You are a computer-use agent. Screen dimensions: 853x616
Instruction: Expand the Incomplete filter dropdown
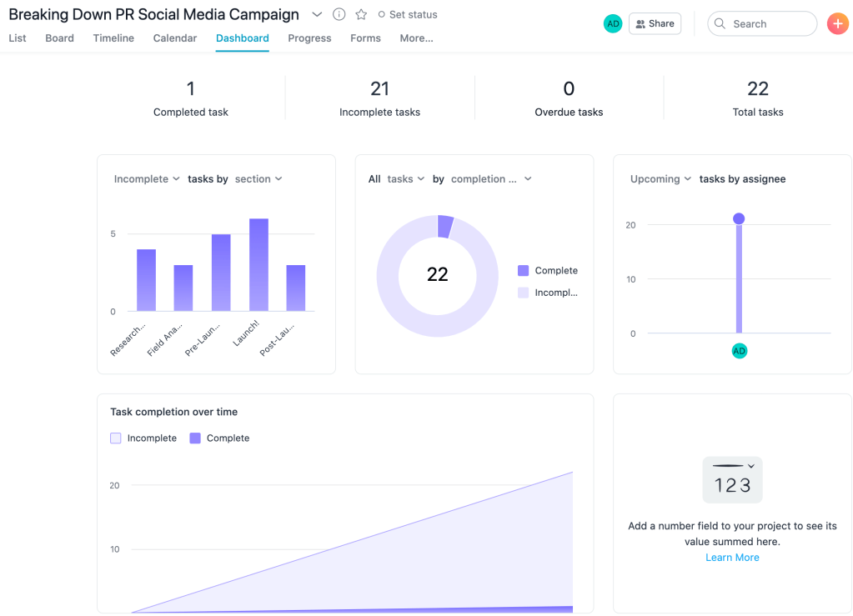[x=147, y=178]
